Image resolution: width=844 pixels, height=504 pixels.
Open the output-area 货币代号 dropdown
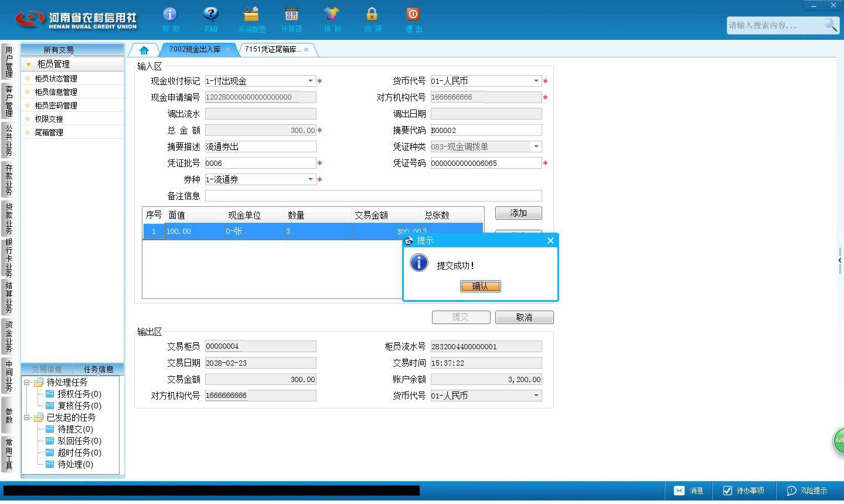click(536, 396)
